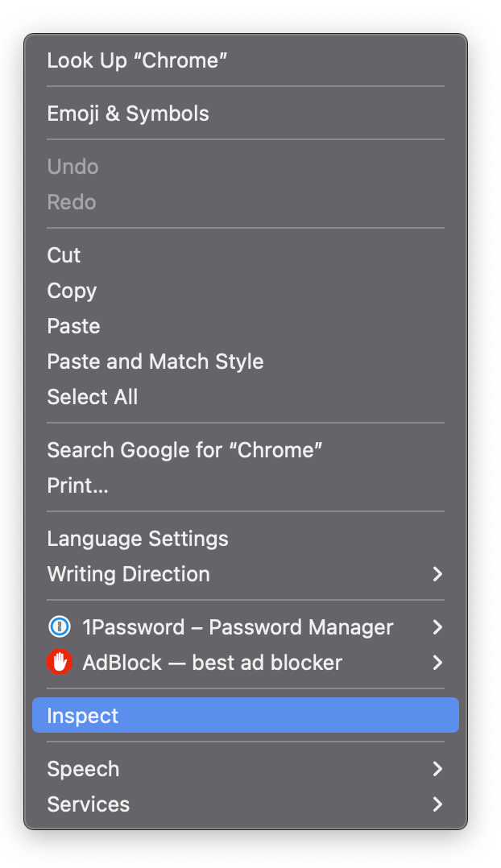This screenshot has height=868, width=501.
Task: Search Google for "Chrome"
Action: (184, 450)
